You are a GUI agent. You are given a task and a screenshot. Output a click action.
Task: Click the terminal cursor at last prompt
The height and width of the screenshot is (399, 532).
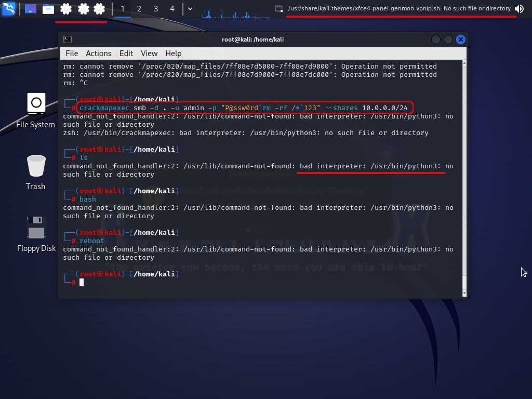(x=82, y=282)
